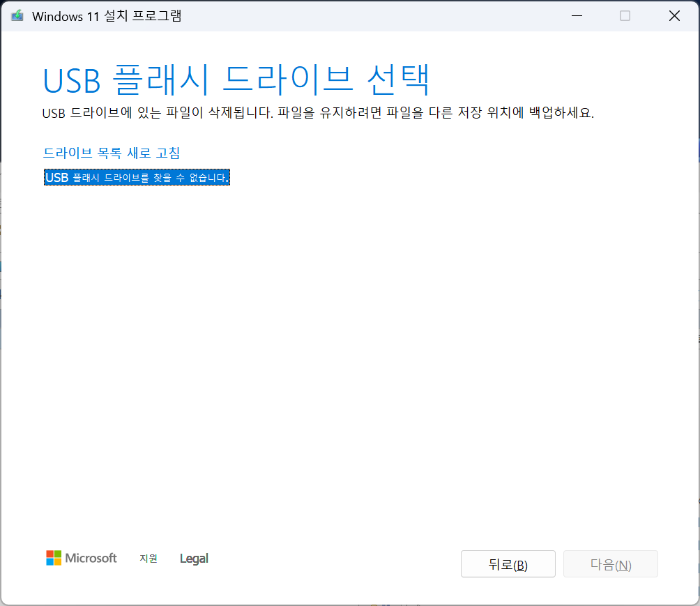This screenshot has width=700, height=606.
Task: Select the 'USB 플래시 드라이브를 찾을 수 없습니다.' entry
Action: (x=137, y=177)
